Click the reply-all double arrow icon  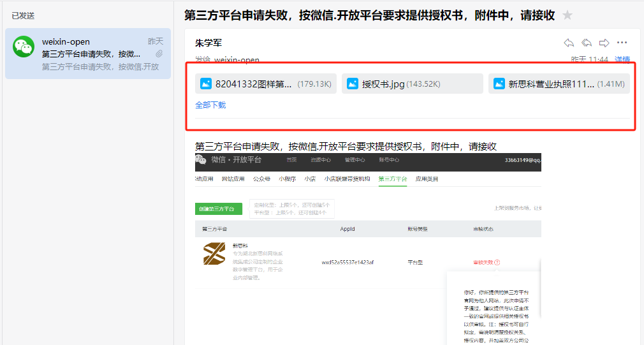[587, 43]
